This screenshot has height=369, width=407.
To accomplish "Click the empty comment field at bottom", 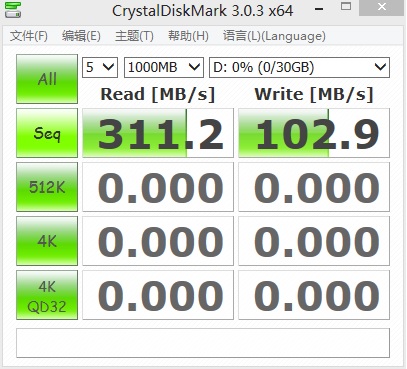I will pos(203,343).
